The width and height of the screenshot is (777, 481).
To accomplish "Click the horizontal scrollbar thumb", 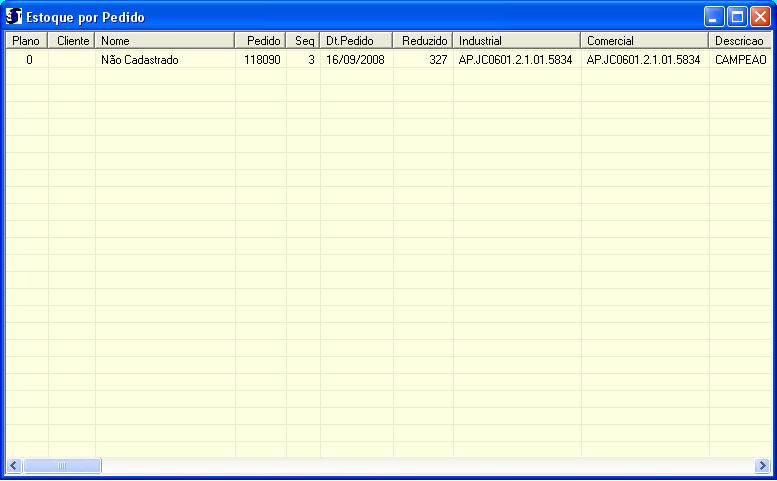I will click(62, 466).
